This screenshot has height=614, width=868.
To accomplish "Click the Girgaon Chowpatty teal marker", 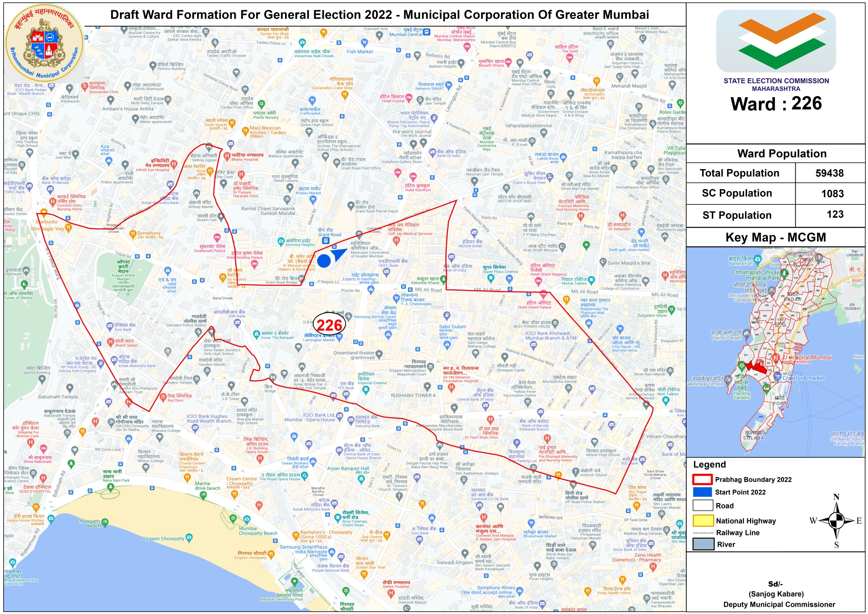I will [189, 537].
